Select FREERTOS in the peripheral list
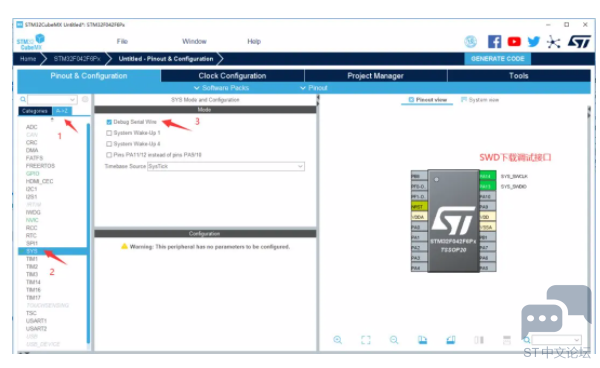 click(x=40, y=166)
